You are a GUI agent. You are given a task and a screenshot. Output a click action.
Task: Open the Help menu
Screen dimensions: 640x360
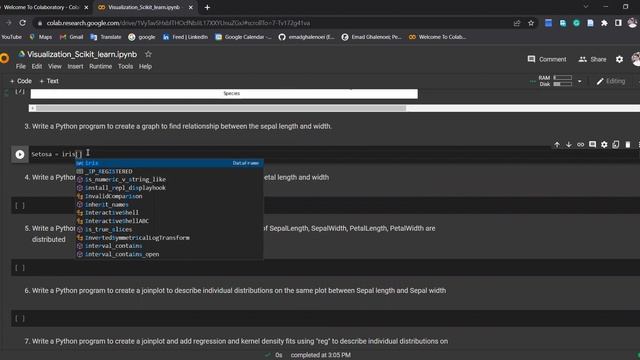(145, 66)
